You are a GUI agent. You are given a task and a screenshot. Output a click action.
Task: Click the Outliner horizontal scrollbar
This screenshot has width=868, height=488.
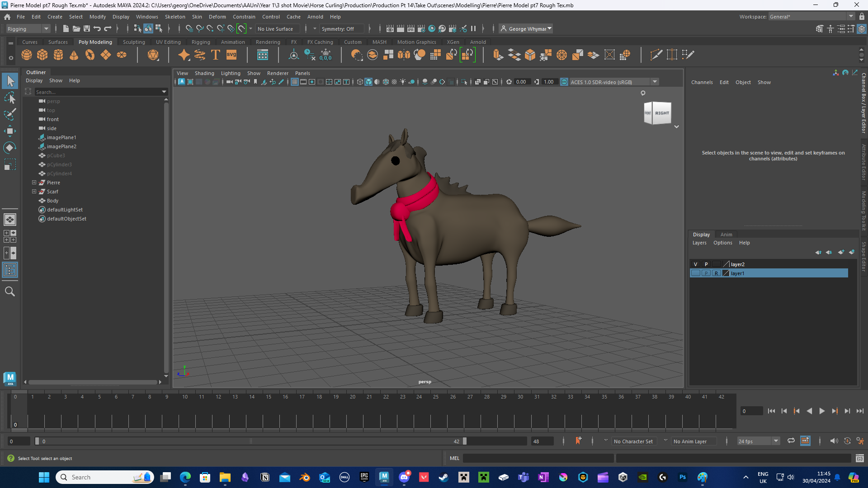click(93, 382)
